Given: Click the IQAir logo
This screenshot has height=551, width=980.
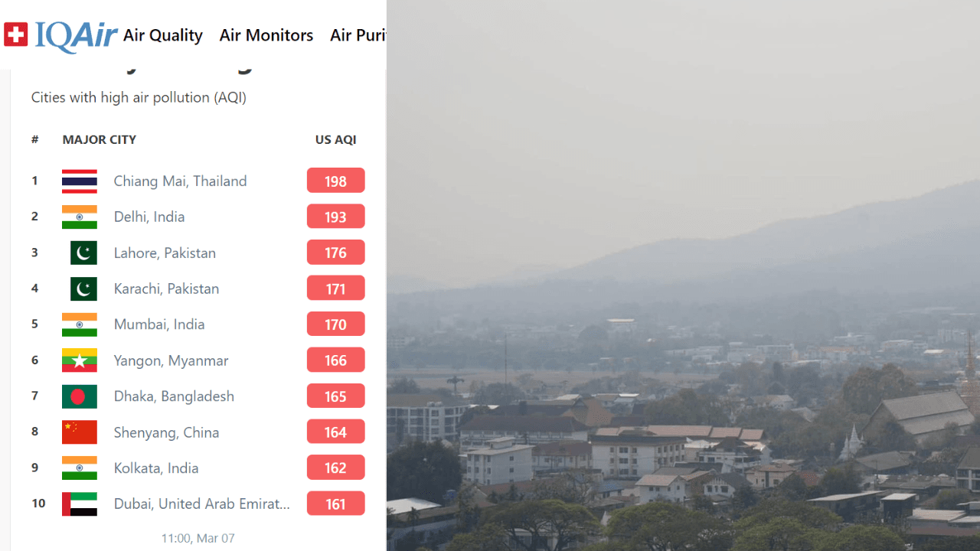Looking at the screenshot, I should pyautogui.click(x=76, y=35).
